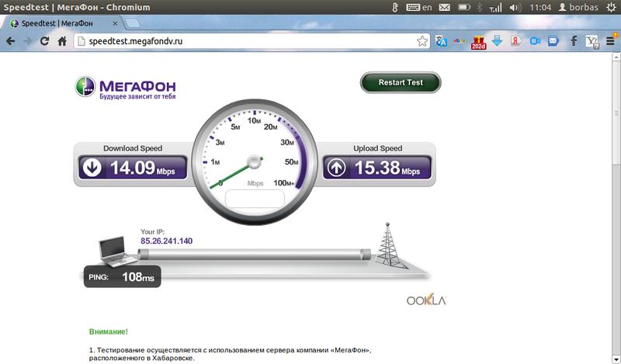
Task: Open the system volume indicator
Action: coord(515,8)
